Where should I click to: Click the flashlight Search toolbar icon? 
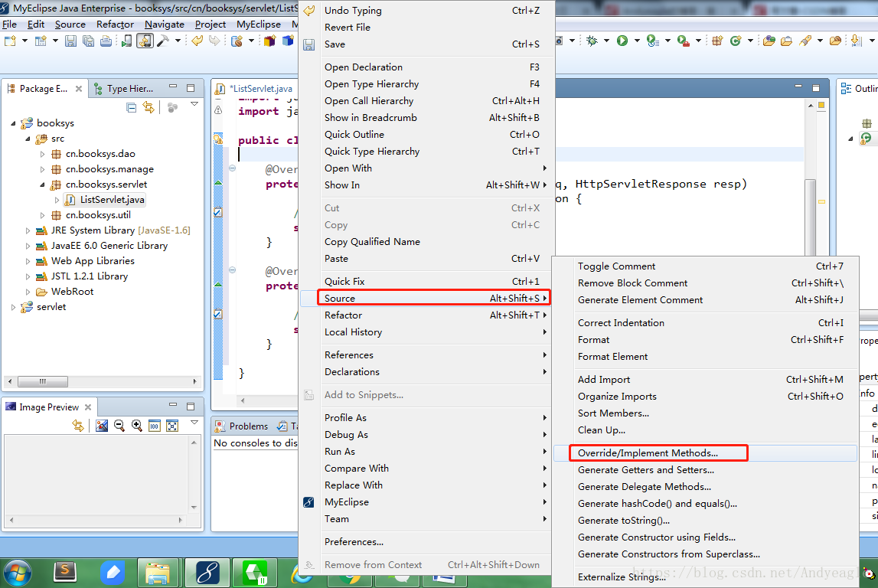(x=805, y=41)
